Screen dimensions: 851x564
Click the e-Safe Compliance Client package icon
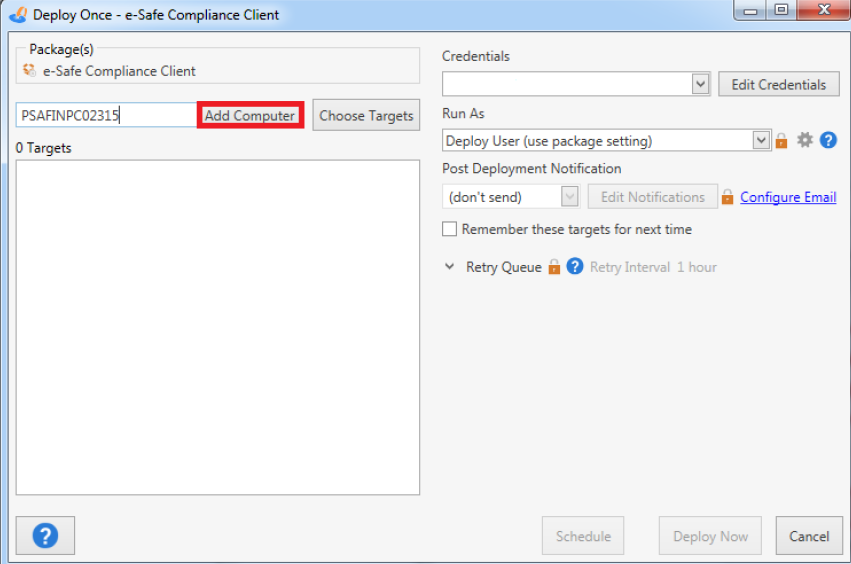click(x=29, y=71)
